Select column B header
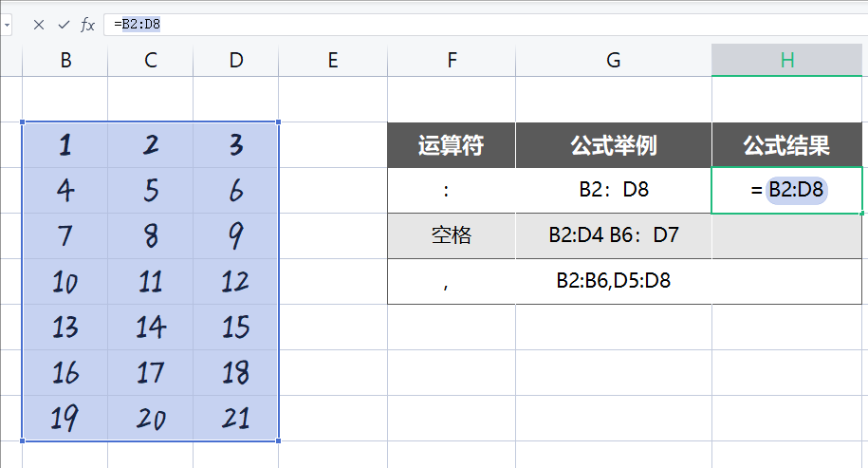The width and height of the screenshot is (868, 468). click(65, 61)
